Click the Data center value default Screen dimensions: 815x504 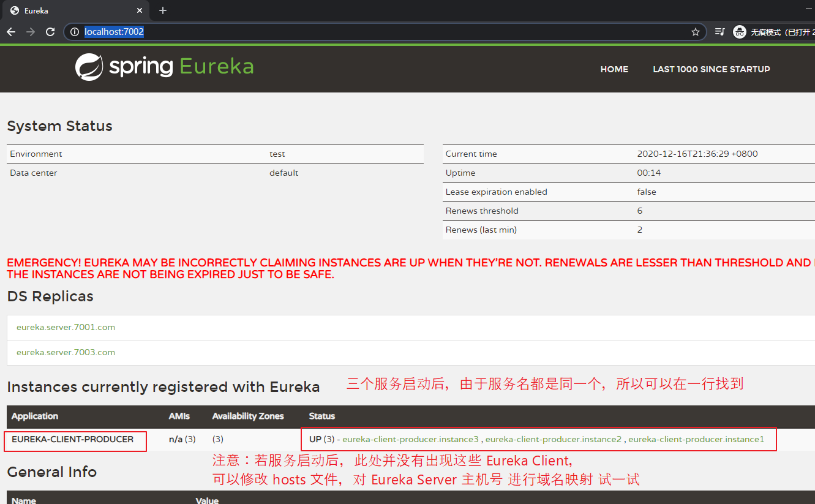[x=284, y=173]
